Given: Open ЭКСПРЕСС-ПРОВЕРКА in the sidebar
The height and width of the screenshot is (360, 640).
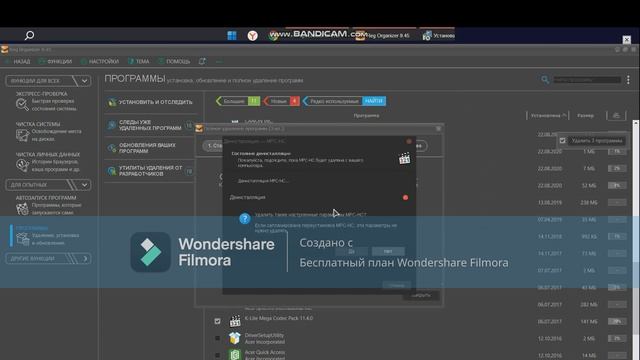Looking at the screenshot, I should (x=42, y=94).
